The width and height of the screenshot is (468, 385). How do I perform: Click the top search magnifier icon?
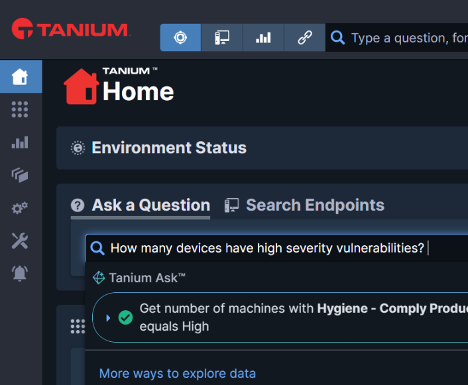(x=338, y=38)
